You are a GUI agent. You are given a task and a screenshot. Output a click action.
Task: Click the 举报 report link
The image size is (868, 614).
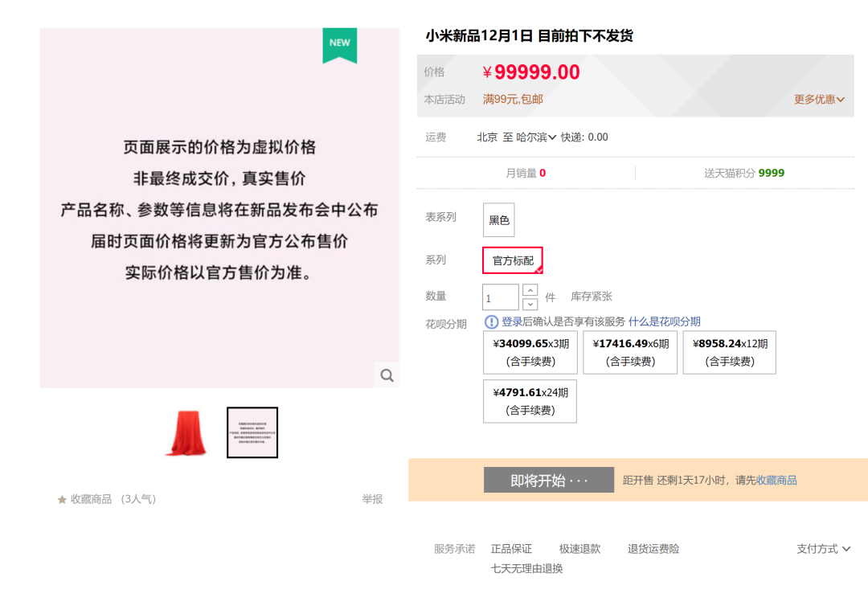coord(373,499)
